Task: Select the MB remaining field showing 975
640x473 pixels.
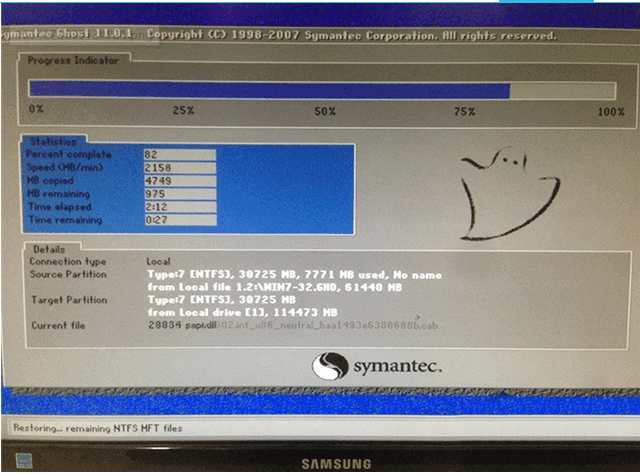Action: [x=180, y=194]
